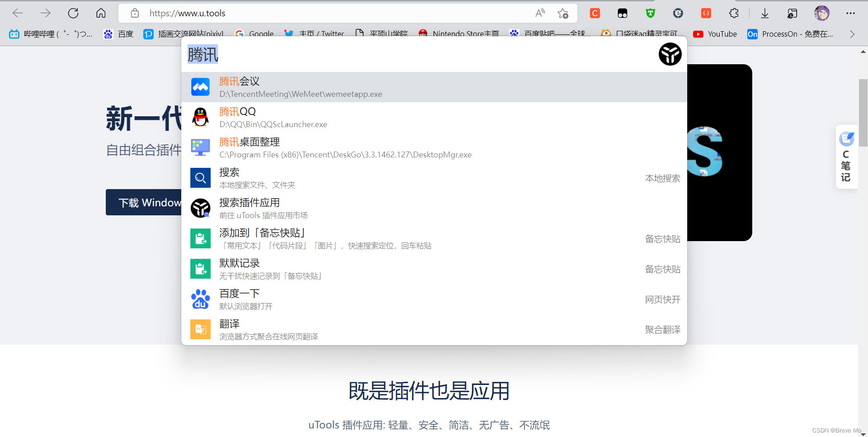Viewport: 868px width, 437px height.
Task: Click the 聚合翻译 label
Action: click(x=662, y=330)
